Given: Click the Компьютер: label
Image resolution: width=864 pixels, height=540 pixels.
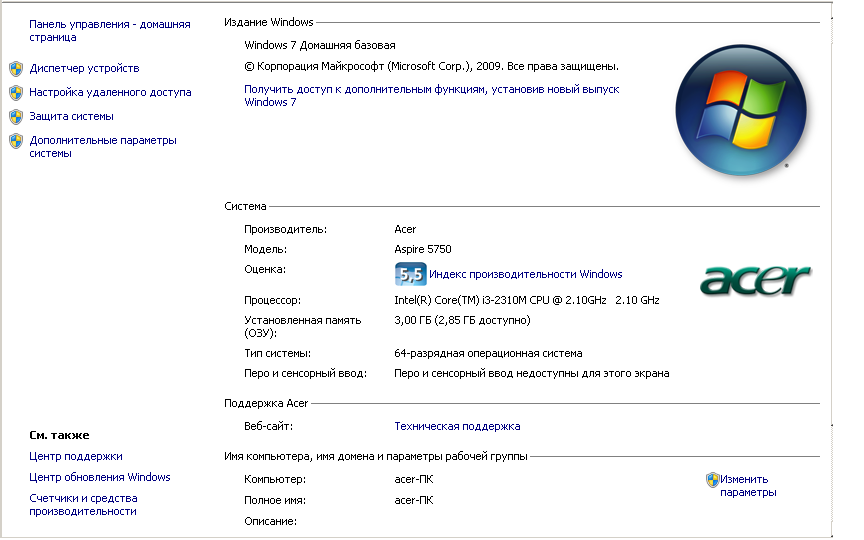Looking at the screenshot, I should [275, 479].
